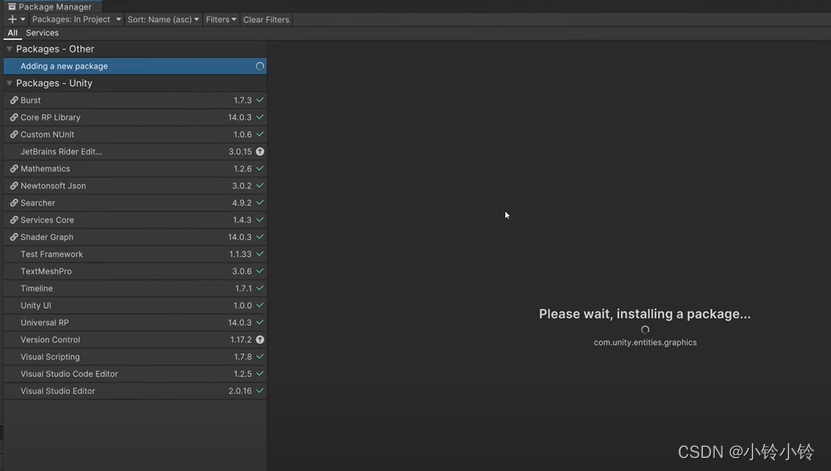Click the link icon next to Newtonsoft Json
Screen dimensions: 831x471
(x=14, y=185)
